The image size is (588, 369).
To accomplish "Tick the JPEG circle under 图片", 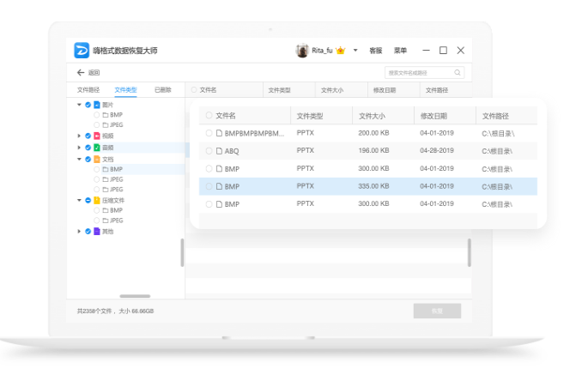I will pos(97,125).
